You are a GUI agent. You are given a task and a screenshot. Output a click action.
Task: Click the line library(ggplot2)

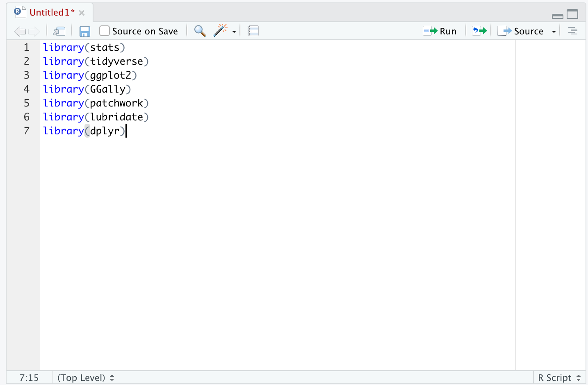pyautogui.click(x=90, y=75)
